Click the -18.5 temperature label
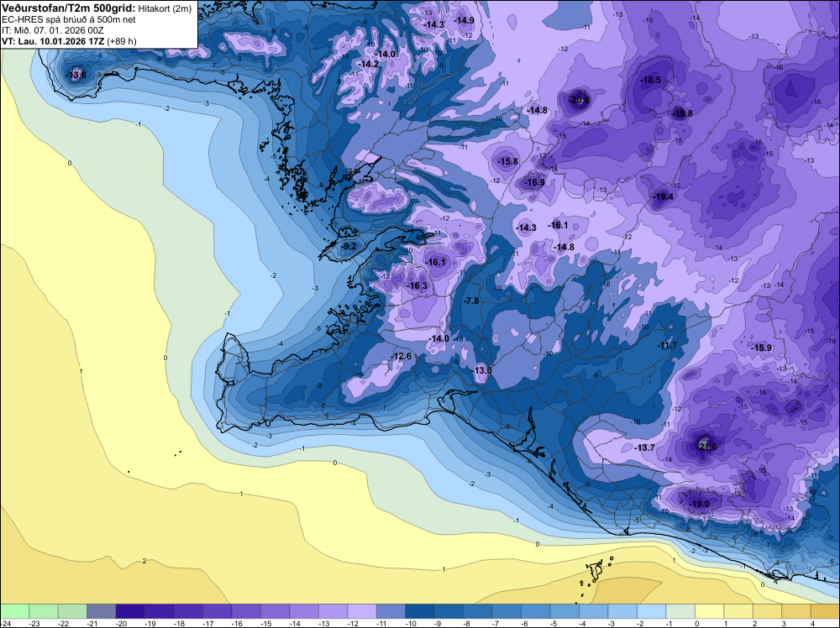Screen dimensions: 840x628 (x=650, y=80)
